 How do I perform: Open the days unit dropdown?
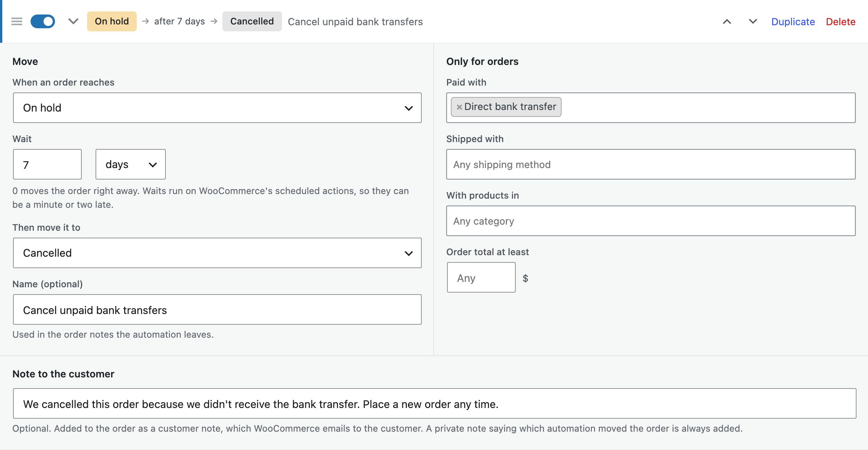(131, 164)
